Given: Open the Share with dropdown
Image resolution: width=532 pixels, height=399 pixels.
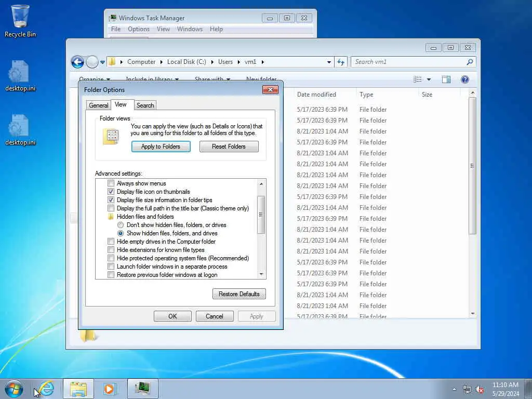Looking at the screenshot, I should (212, 79).
